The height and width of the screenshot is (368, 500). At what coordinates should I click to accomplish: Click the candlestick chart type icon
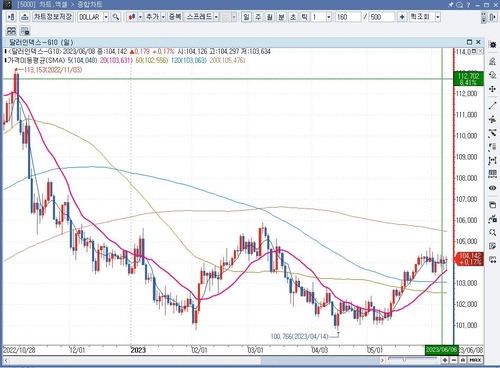(132, 17)
